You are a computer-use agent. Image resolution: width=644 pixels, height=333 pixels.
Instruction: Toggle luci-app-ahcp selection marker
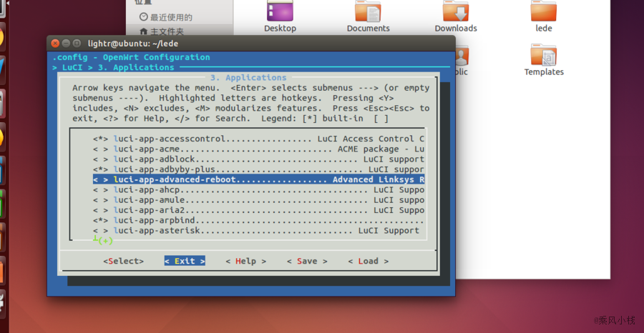click(101, 190)
